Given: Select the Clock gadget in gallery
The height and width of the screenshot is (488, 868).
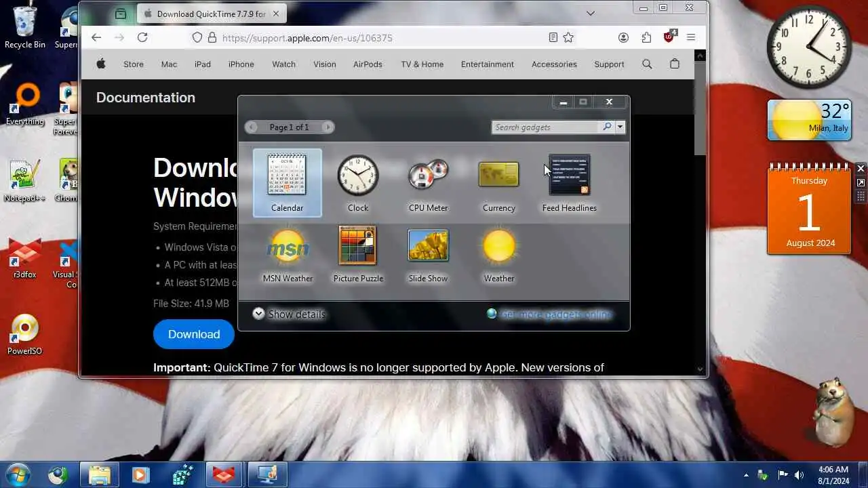Looking at the screenshot, I should [358, 183].
